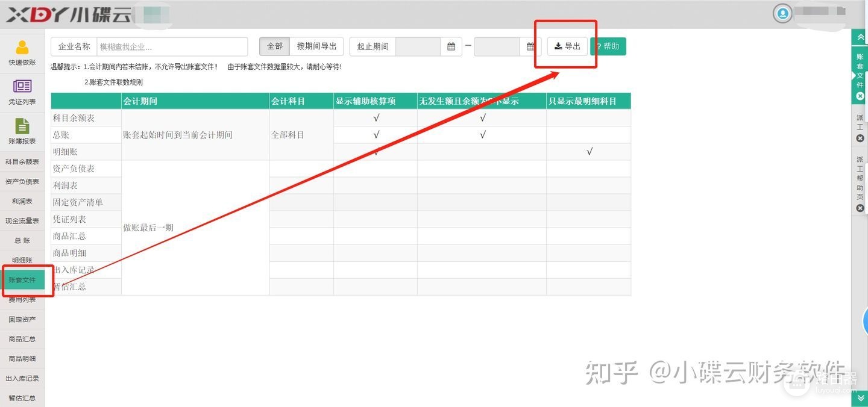Image resolution: width=868 pixels, height=407 pixels.
Task: Switch to the 派工 side tab
Action: (860, 123)
